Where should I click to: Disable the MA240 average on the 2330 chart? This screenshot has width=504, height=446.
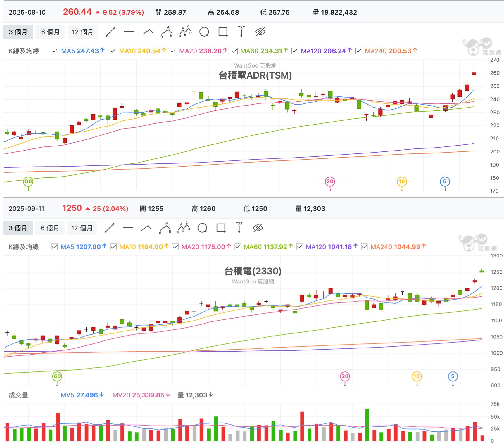click(x=364, y=247)
